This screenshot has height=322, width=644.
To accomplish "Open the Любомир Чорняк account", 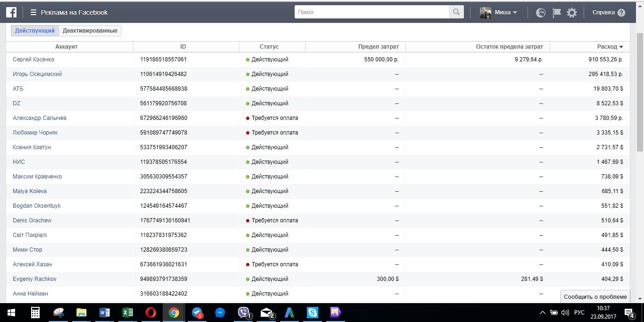I will click(35, 133).
